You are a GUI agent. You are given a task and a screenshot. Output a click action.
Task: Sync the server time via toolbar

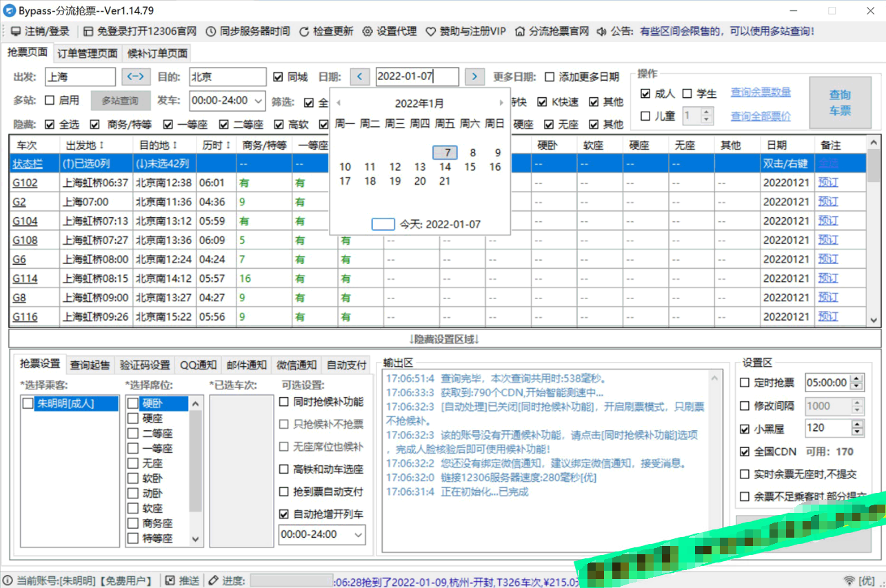pyautogui.click(x=248, y=31)
